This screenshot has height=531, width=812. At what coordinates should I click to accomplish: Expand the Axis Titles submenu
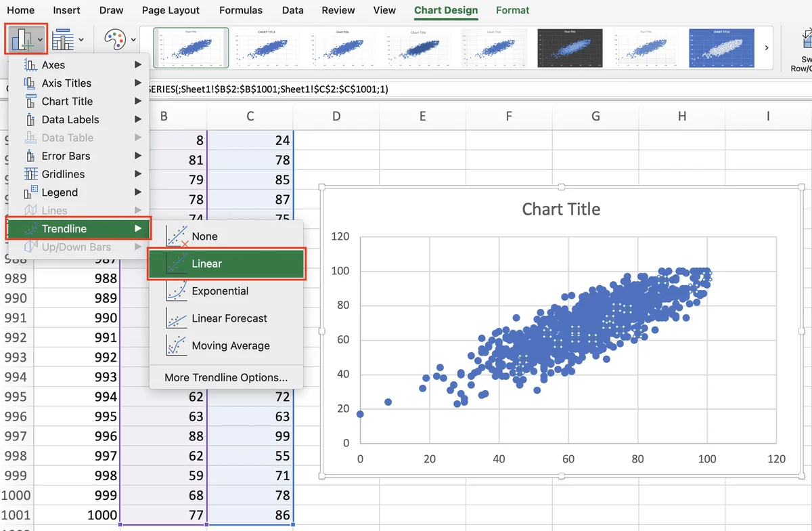(138, 83)
